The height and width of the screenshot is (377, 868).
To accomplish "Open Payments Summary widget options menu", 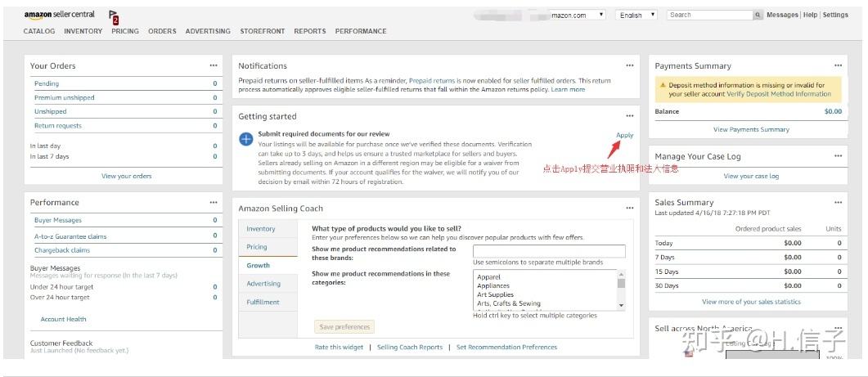I will tap(838, 65).
